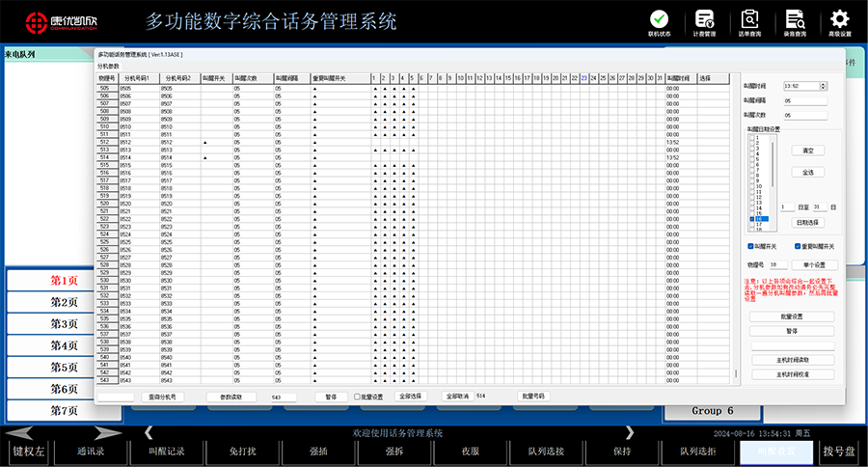Check day 13 in the date list
Screen dimensions: 868x467
751,203
